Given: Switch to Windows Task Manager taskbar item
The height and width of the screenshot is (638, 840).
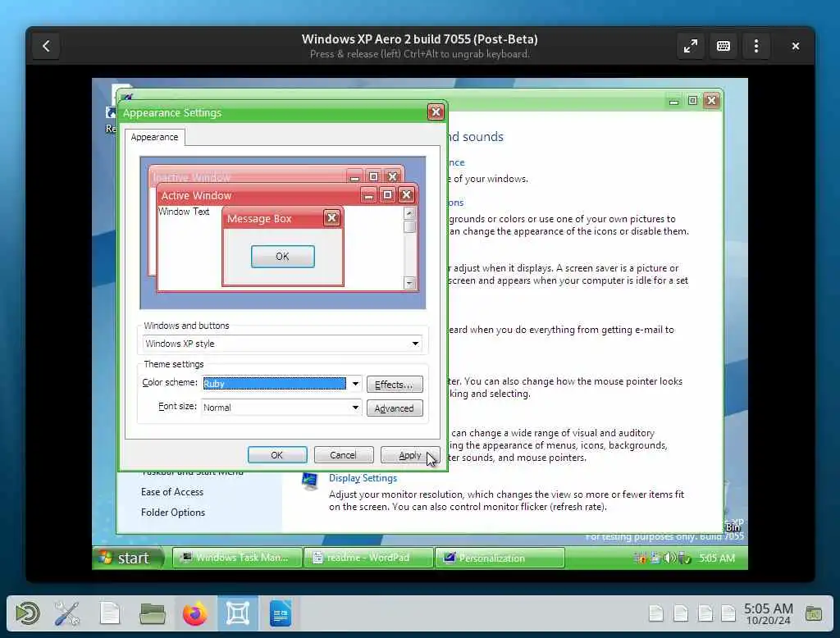Looking at the screenshot, I should (x=237, y=558).
